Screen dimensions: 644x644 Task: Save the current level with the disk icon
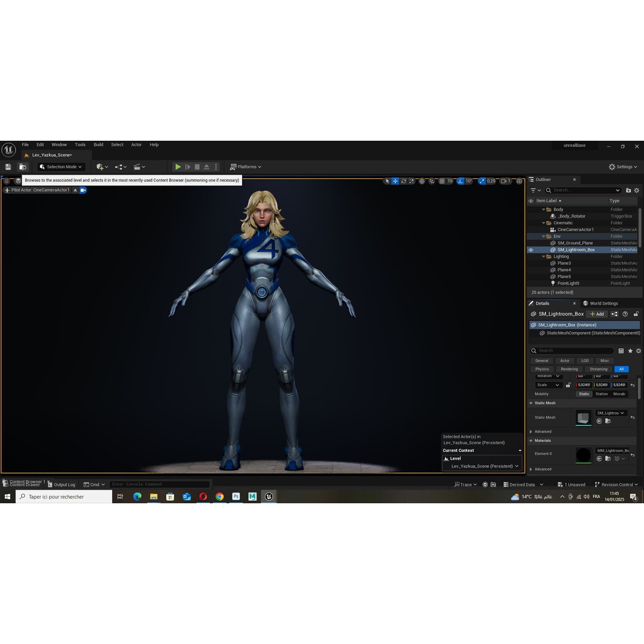(8, 167)
